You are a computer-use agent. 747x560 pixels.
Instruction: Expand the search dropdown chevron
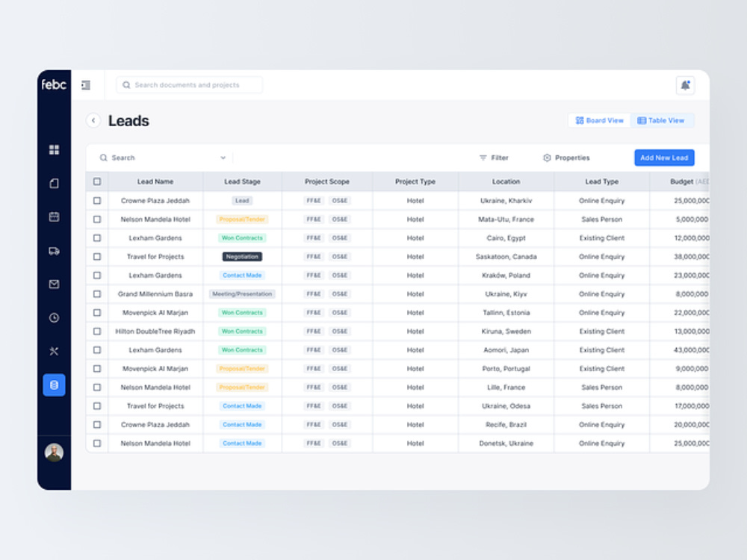pos(223,158)
